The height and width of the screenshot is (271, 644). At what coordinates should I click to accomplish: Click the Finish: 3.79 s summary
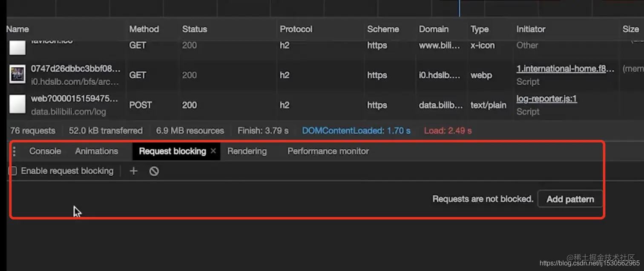tap(263, 131)
